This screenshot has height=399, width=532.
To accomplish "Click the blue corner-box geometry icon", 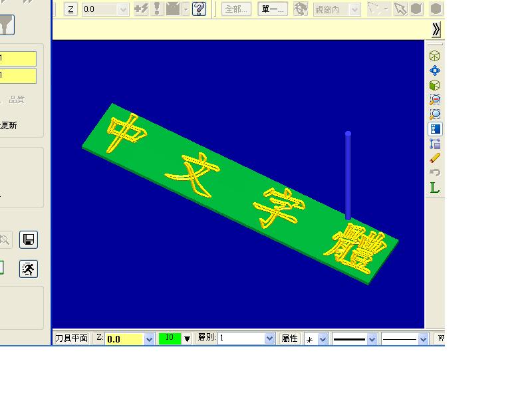I will [x=435, y=144].
